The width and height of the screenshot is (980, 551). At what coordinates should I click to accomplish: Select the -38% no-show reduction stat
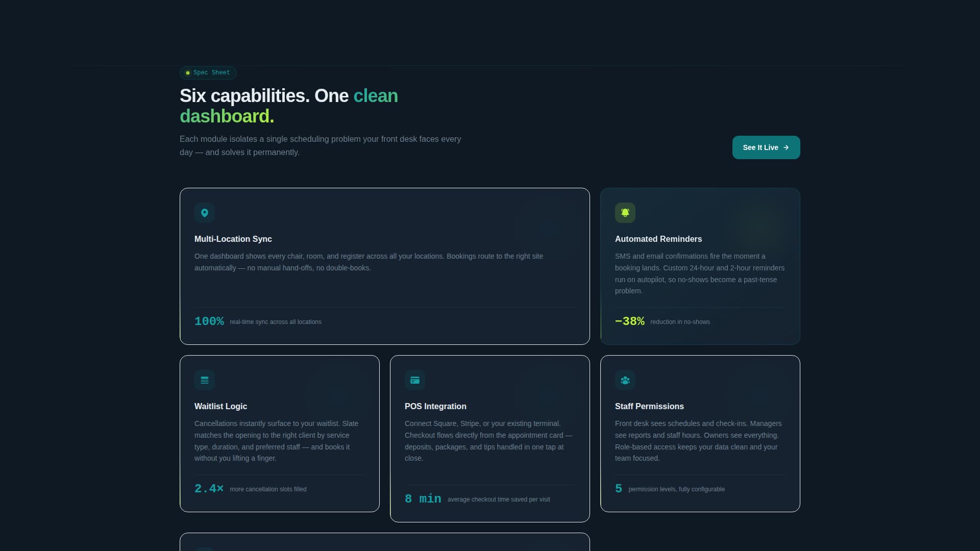(630, 321)
